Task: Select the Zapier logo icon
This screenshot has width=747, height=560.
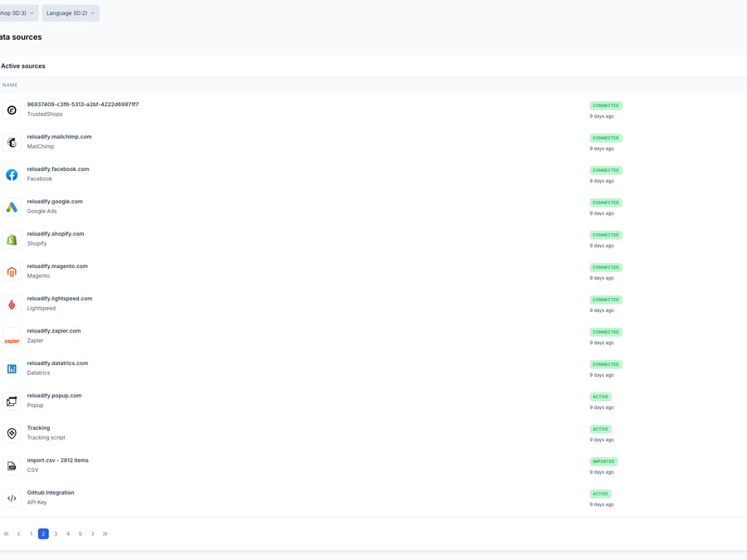Action: click(x=11, y=336)
